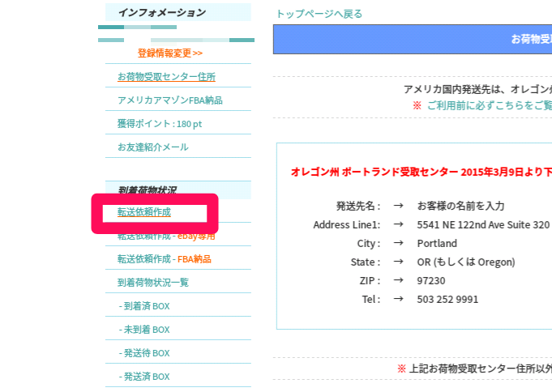The height and width of the screenshot is (392, 552).
Task: Open the ご利用前に必ずこちらをご覧 notice link
Action: [x=490, y=105]
